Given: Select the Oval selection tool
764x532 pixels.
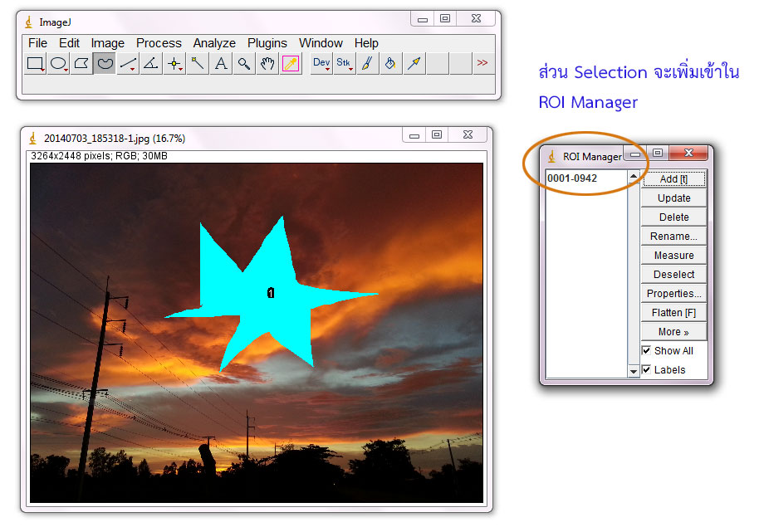Looking at the screenshot, I should 60,63.
